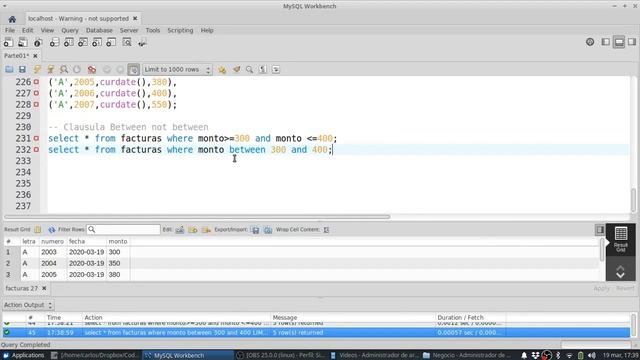Viewport: 640px width, 360px height.
Task: Create a new table toolbar icon
Action: pos(68,42)
